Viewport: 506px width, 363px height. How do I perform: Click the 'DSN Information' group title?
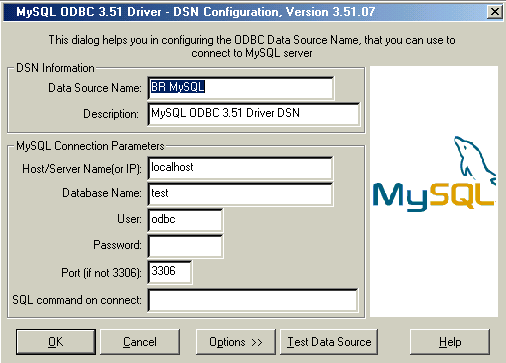coord(55,68)
